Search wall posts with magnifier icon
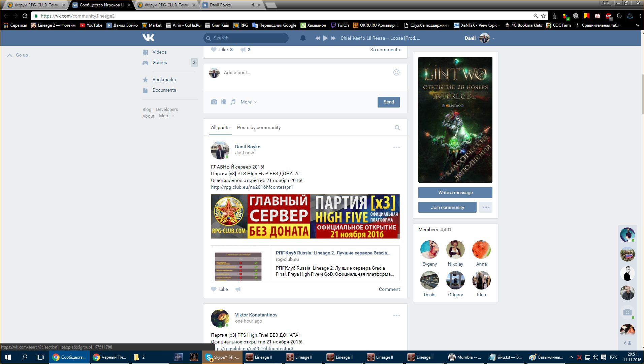The width and height of the screenshot is (644, 364). tap(397, 127)
